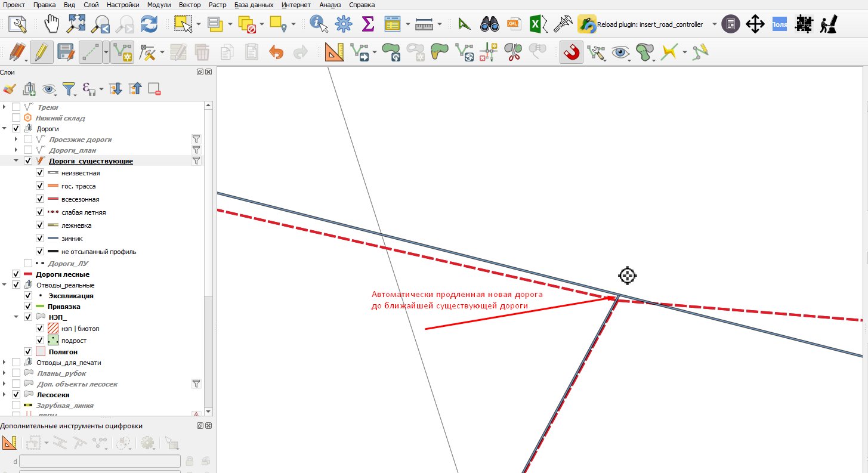The image size is (868, 473).
Task: Click the blue 'Поля' plugin button
Action: (780, 24)
